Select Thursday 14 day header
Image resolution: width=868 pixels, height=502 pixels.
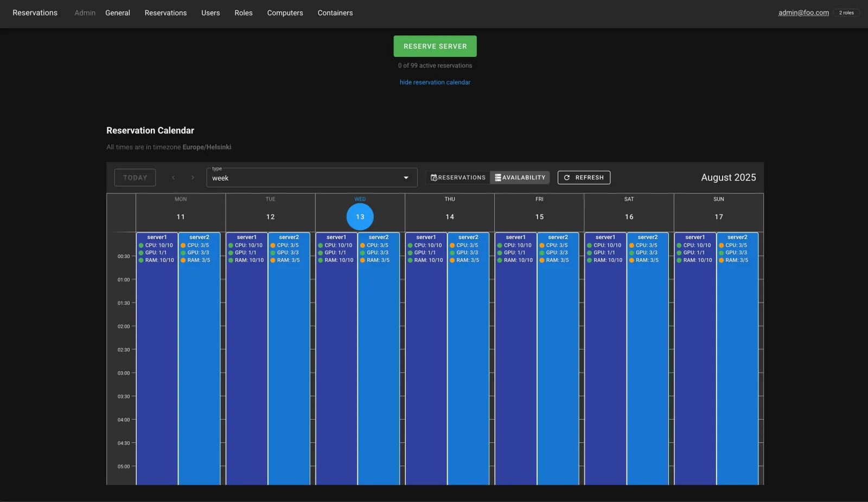click(450, 217)
